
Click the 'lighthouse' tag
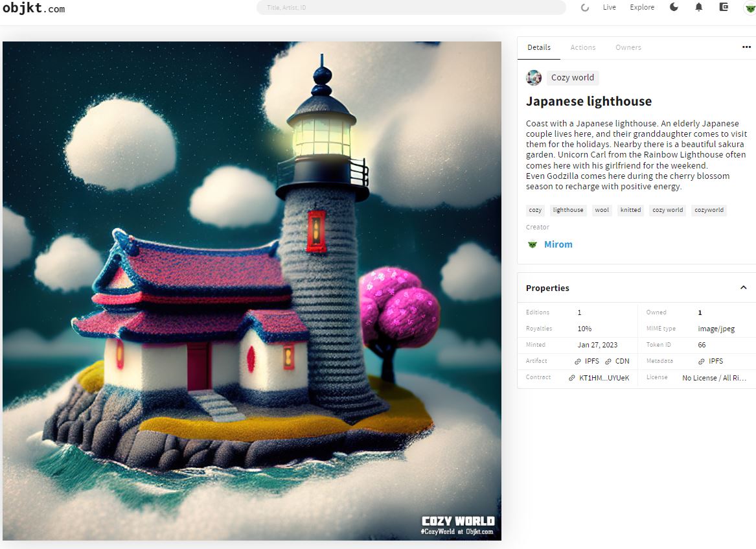567,209
